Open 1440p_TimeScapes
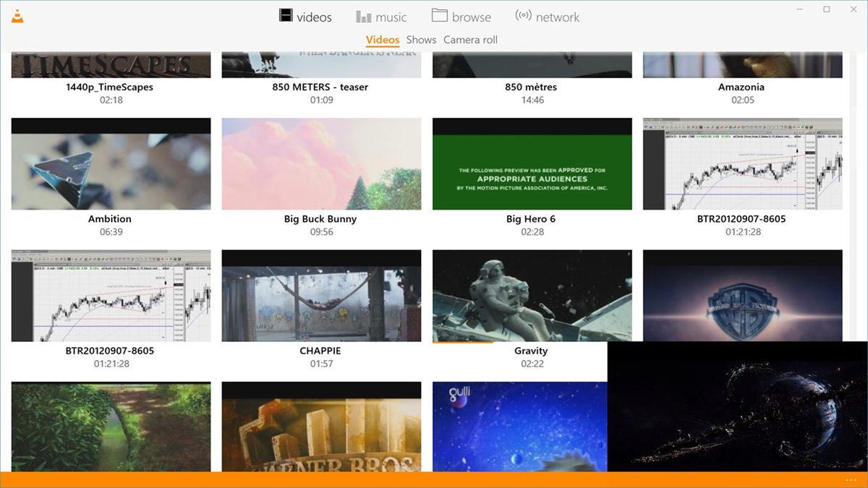Viewport: 868px width, 488px height. pos(110,64)
